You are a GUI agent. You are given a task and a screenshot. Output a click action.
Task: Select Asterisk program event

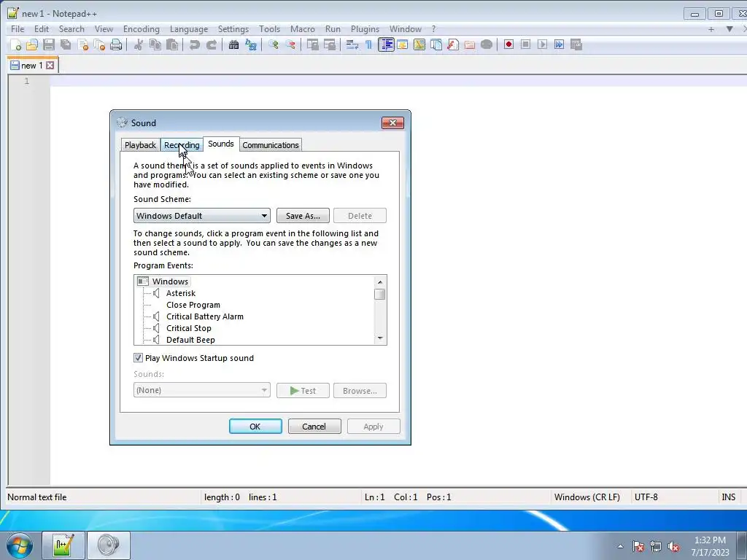coord(181,293)
